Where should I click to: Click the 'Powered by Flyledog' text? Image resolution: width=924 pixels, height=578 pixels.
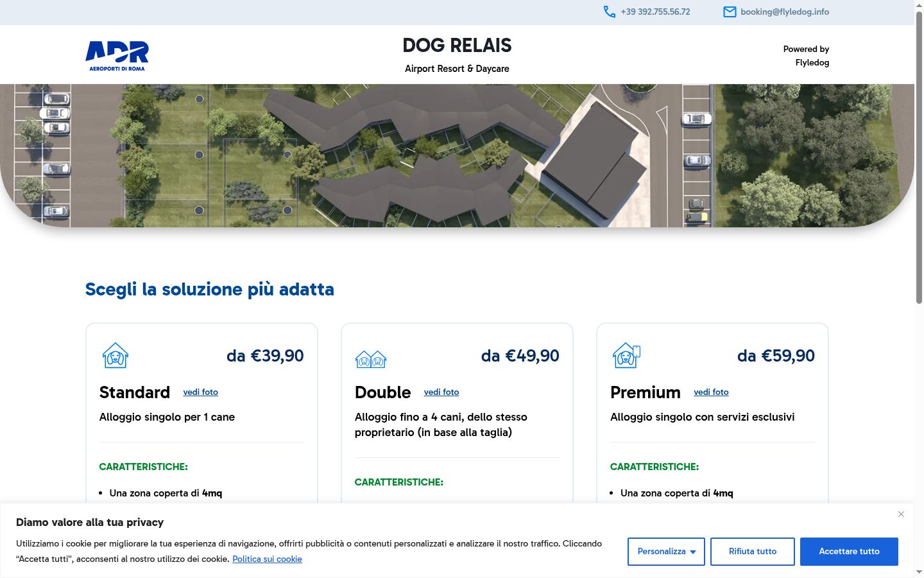coord(806,56)
